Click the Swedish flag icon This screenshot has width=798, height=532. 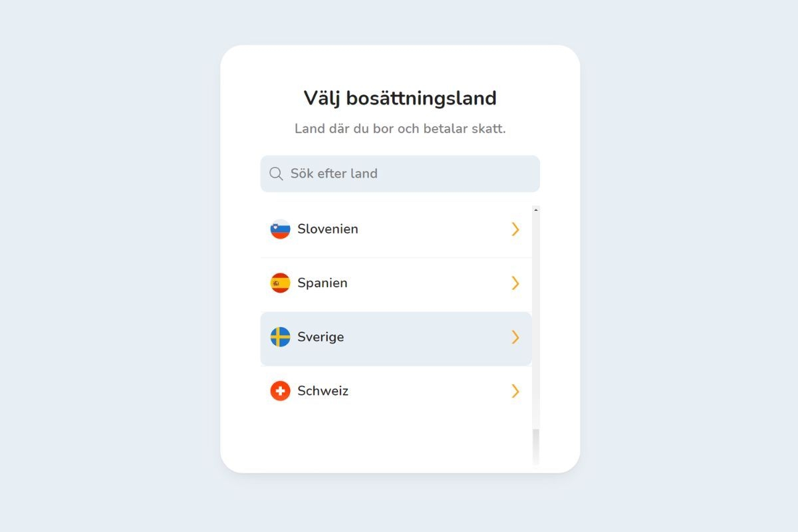coord(280,337)
